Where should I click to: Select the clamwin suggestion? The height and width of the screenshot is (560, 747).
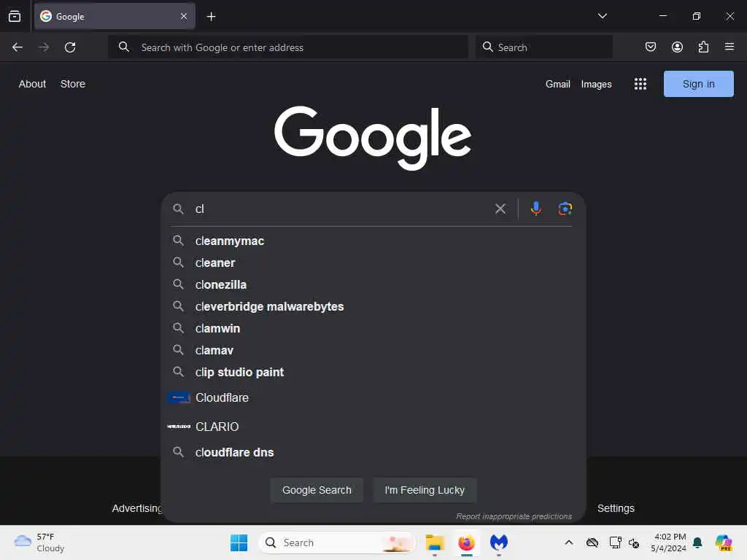(373, 329)
